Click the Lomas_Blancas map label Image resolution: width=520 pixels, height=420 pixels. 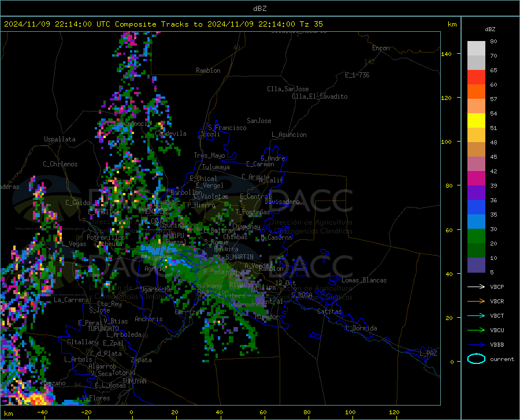364,280
